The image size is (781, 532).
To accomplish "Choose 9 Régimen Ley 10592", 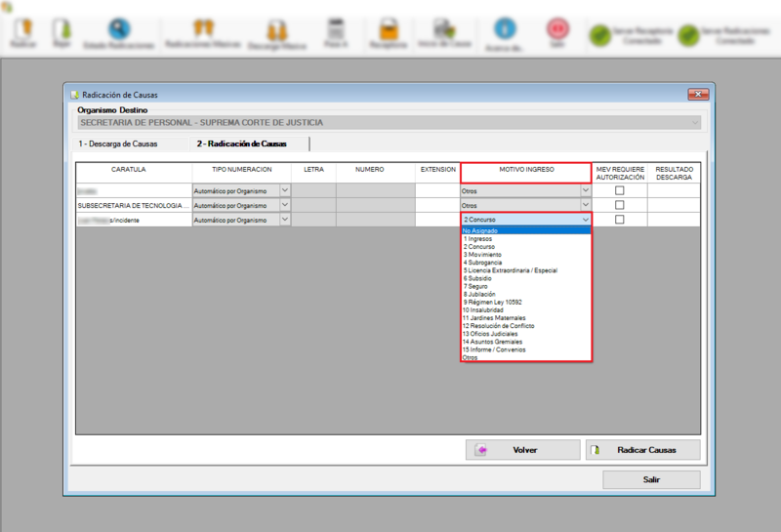I will 526,303.
